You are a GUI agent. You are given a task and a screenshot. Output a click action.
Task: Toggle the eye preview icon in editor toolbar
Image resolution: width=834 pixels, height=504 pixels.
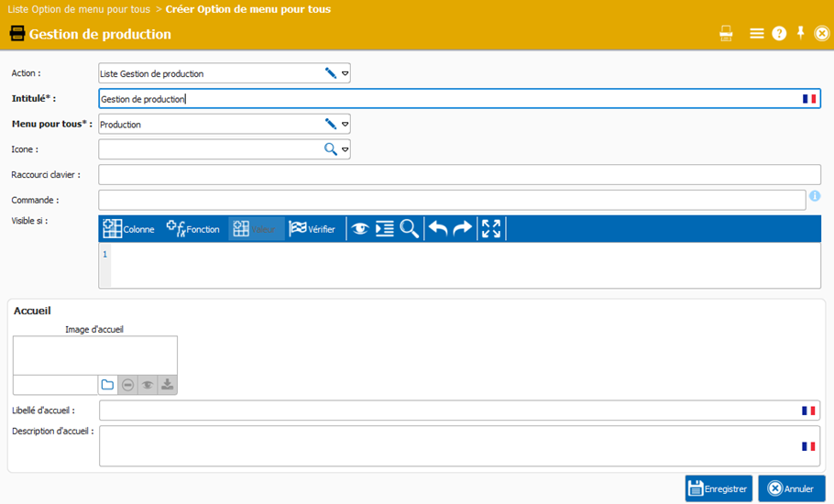point(360,229)
